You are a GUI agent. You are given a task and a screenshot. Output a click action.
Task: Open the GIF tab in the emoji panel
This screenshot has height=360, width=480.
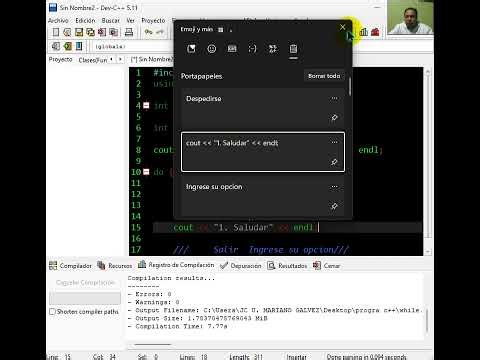point(232,49)
